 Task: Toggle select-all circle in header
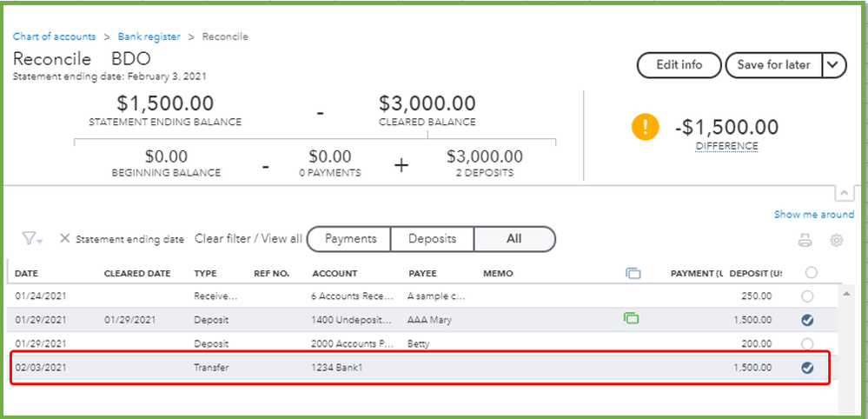coord(811,272)
